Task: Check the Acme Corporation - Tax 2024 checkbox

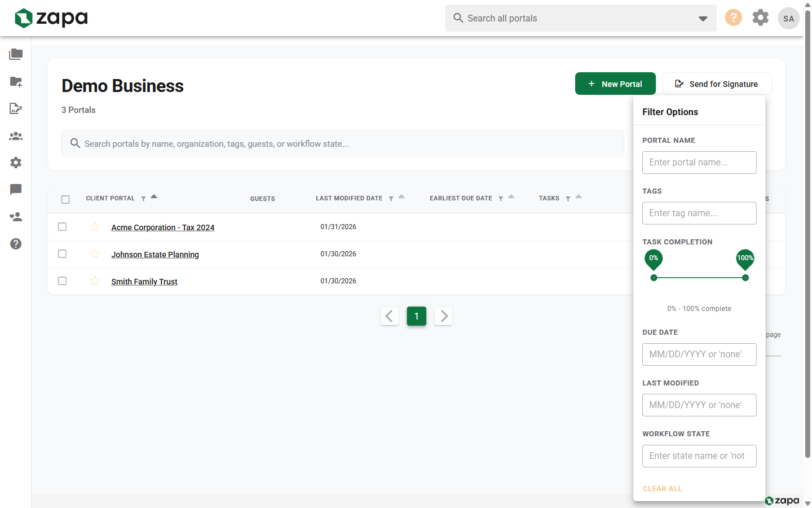Action: (x=63, y=227)
